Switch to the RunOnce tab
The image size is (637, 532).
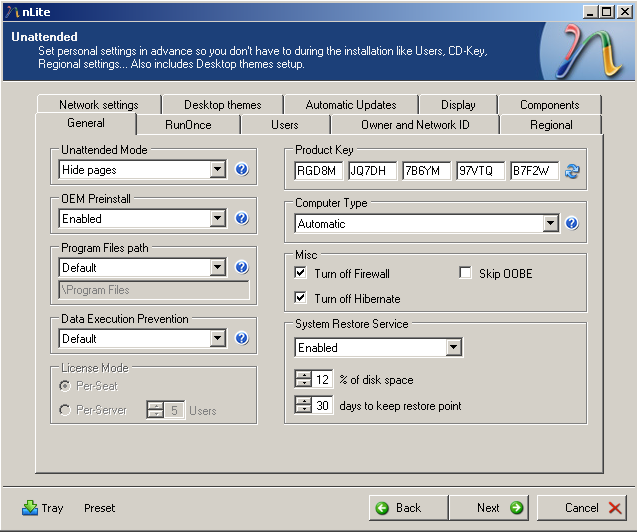(188, 125)
